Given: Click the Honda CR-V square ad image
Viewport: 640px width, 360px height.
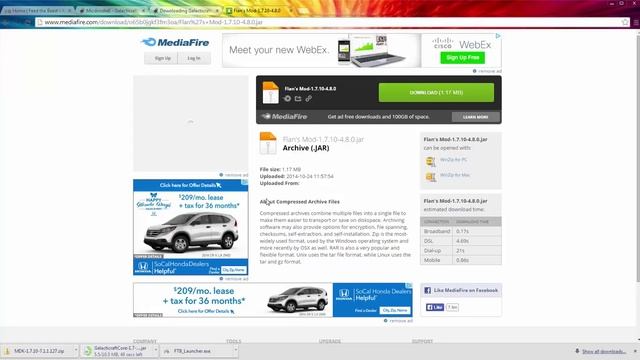Looking at the screenshot, I should 191,227.
